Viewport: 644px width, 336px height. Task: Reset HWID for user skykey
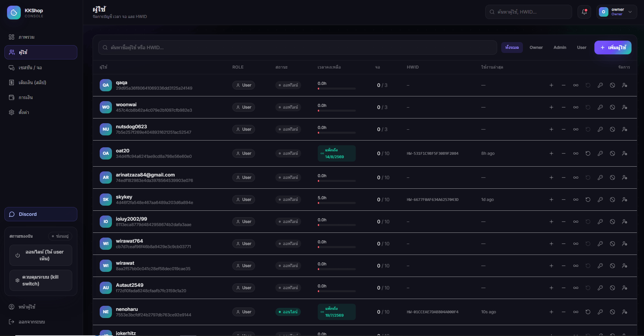[588, 200]
